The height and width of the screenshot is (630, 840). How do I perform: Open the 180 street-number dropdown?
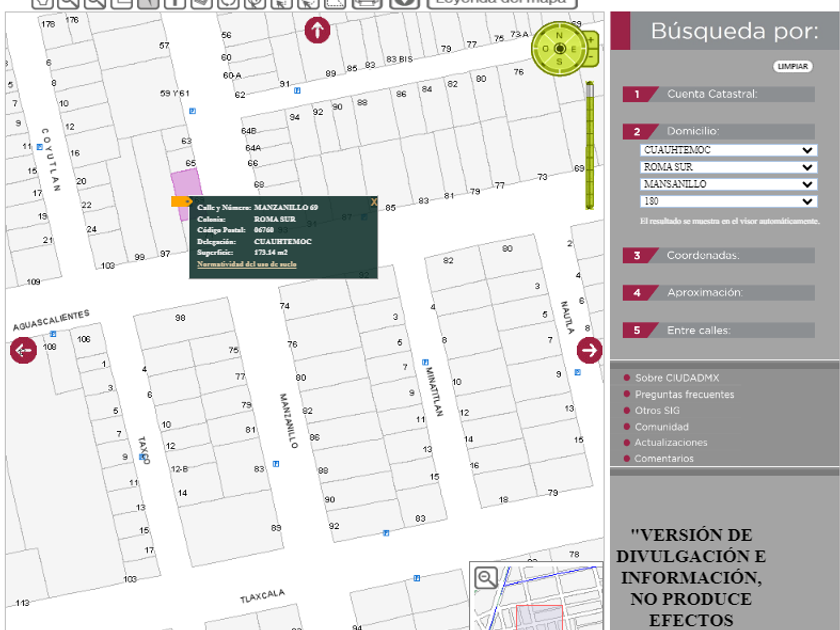[x=728, y=201]
